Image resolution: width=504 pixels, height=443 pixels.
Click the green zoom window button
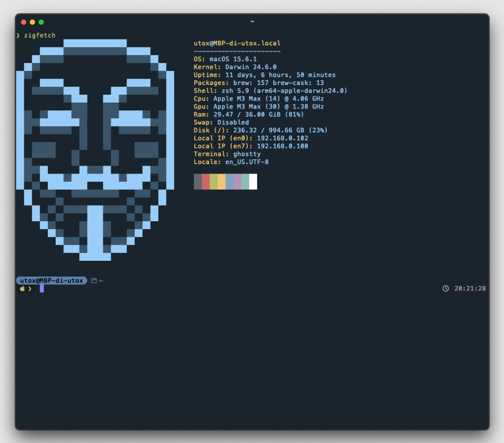click(x=41, y=22)
